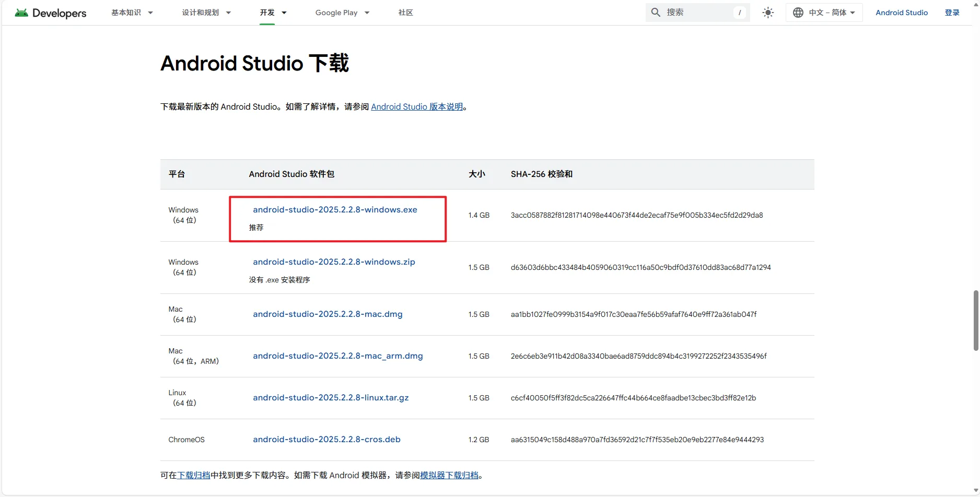
Task: Click the globe language icon
Action: click(x=798, y=13)
